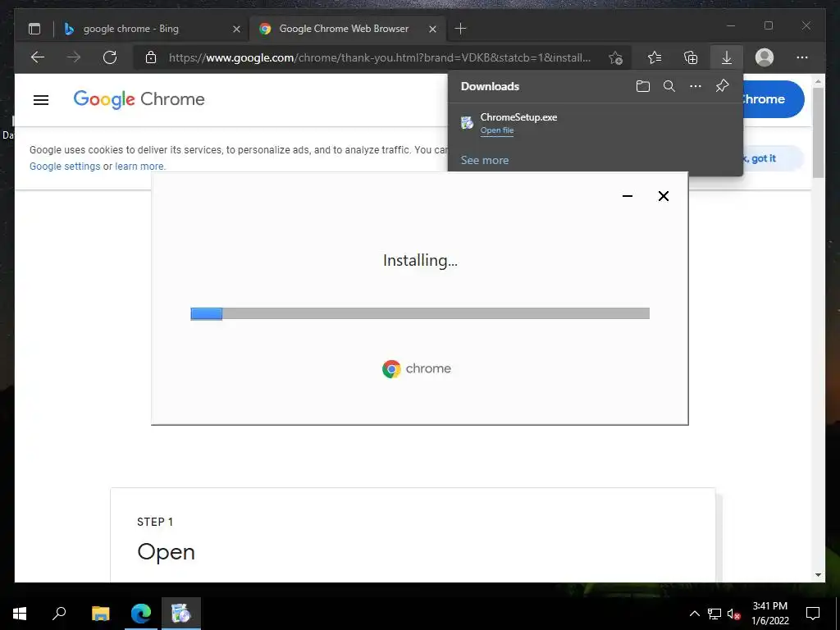Minimize the Chrome installer dialog
This screenshot has height=630, width=840.
628,196
